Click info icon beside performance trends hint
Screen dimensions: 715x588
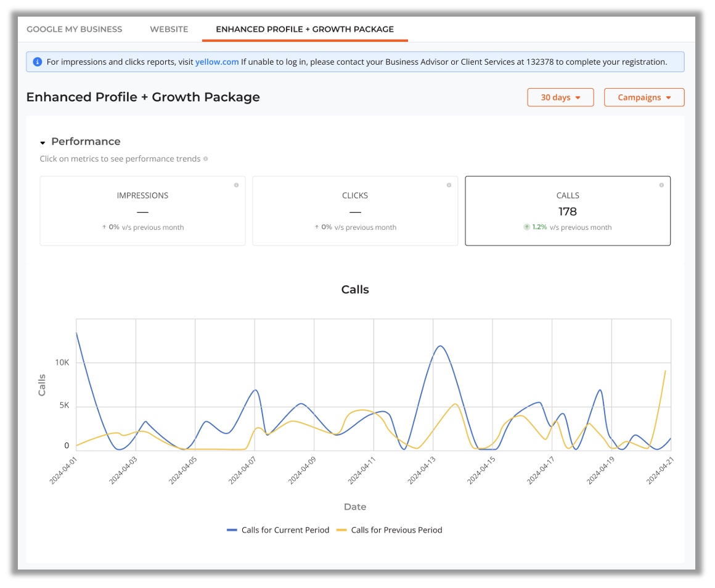click(x=206, y=159)
